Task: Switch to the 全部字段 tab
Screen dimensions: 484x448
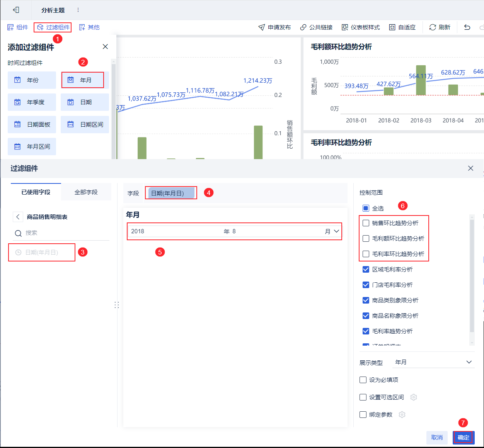Action: tap(86, 192)
